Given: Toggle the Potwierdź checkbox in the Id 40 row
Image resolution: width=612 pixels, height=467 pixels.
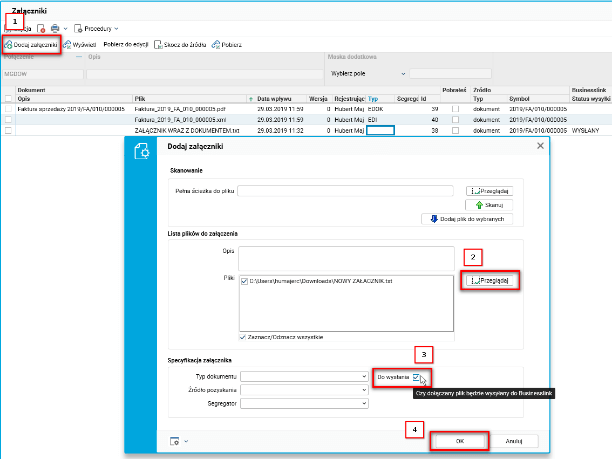Looking at the screenshot, I should [x=455, y=120].
